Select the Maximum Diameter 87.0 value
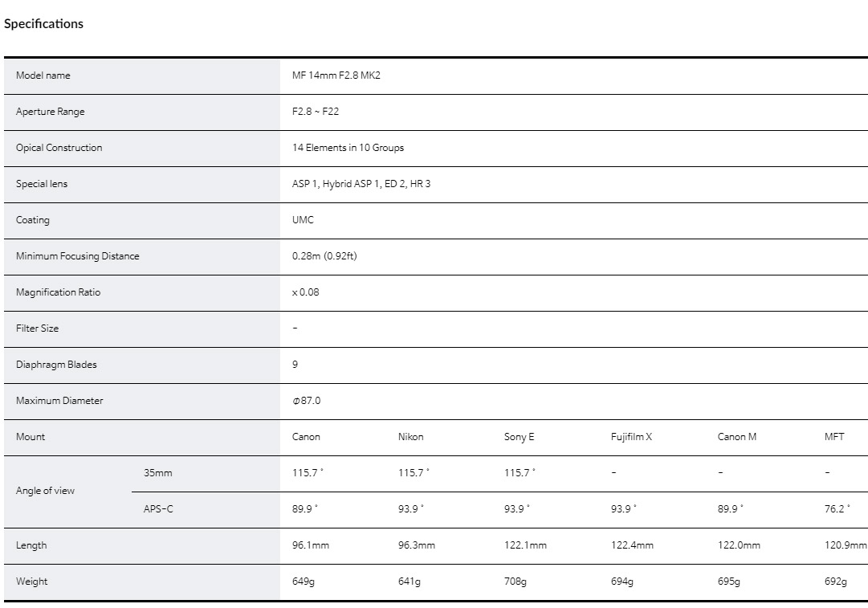This screenshot has height=608, width=868. [307, 401]
